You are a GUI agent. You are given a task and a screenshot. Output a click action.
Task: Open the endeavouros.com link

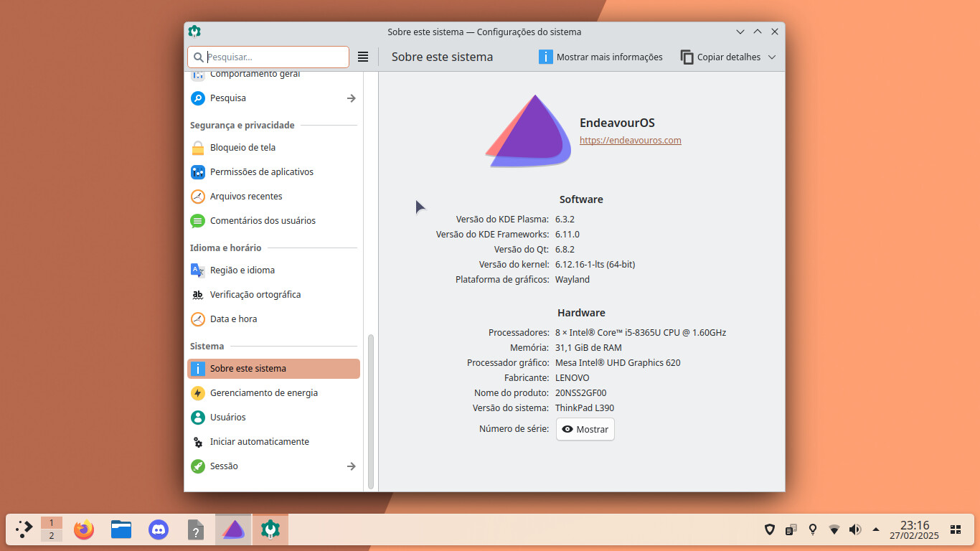point(631,141)
